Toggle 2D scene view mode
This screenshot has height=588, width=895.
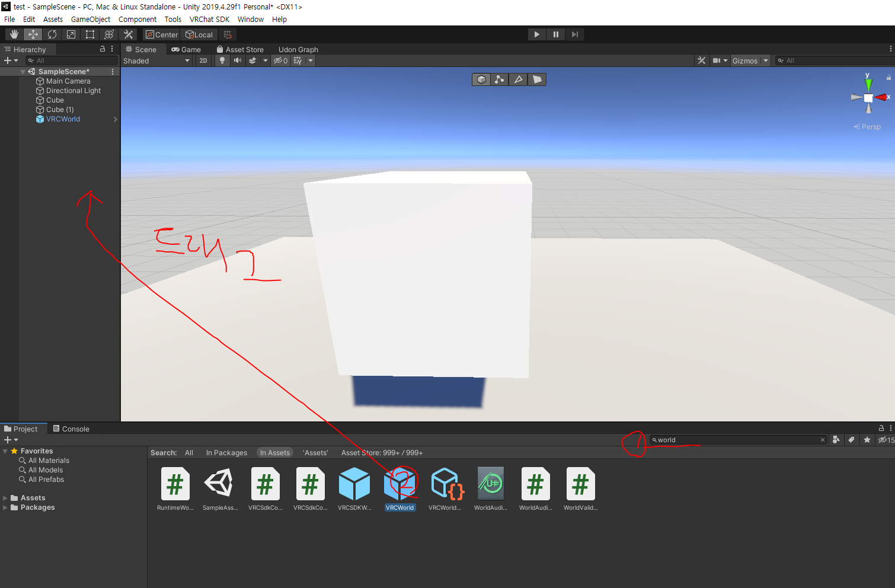point(203,60)
